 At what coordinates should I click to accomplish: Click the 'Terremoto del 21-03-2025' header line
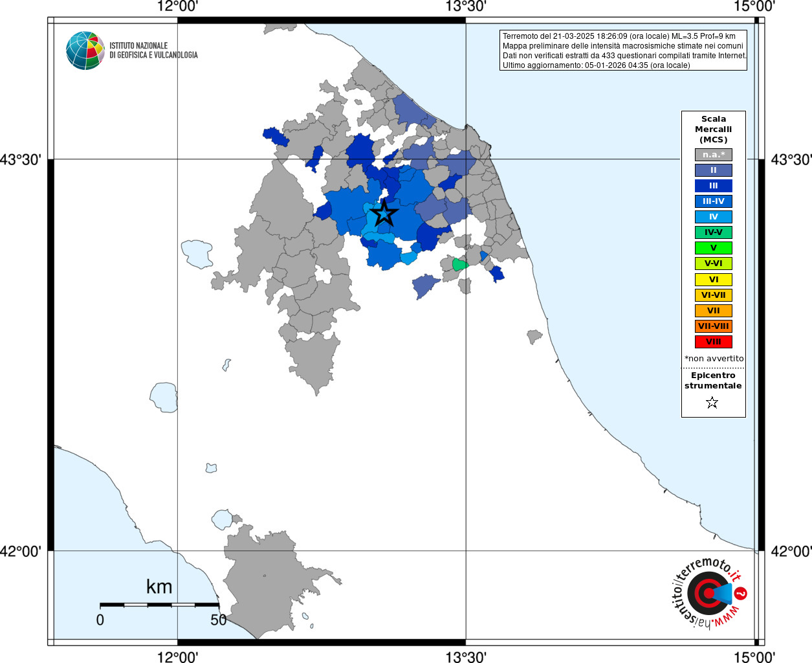619,36
